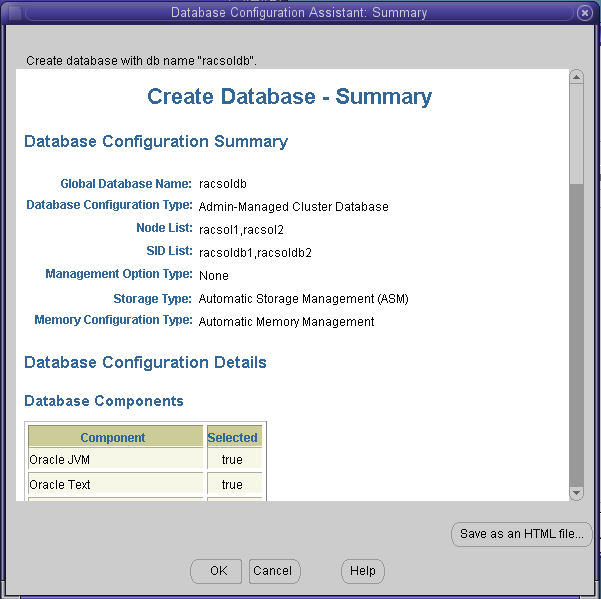Click the Database Configuration Details heading
Image resolution: width=601 pixels, height=599 pixels.
coord(145,363)
